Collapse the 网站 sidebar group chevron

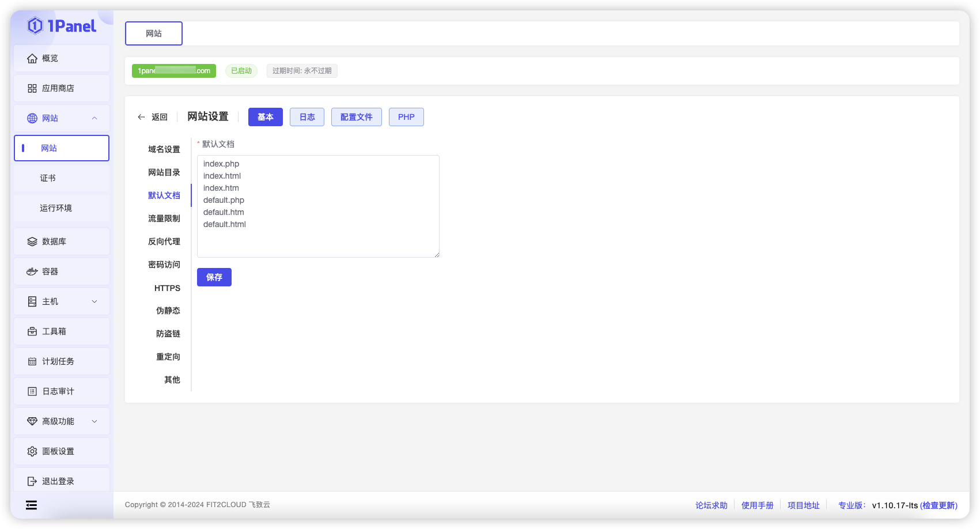click(x=94, y=118)
